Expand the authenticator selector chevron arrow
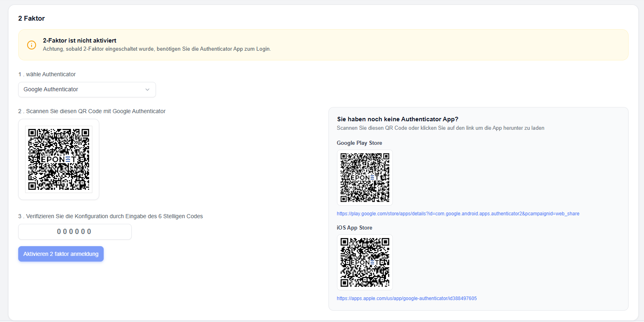The width and height of the screenshot is (644, 322). (x=147, y=90)
